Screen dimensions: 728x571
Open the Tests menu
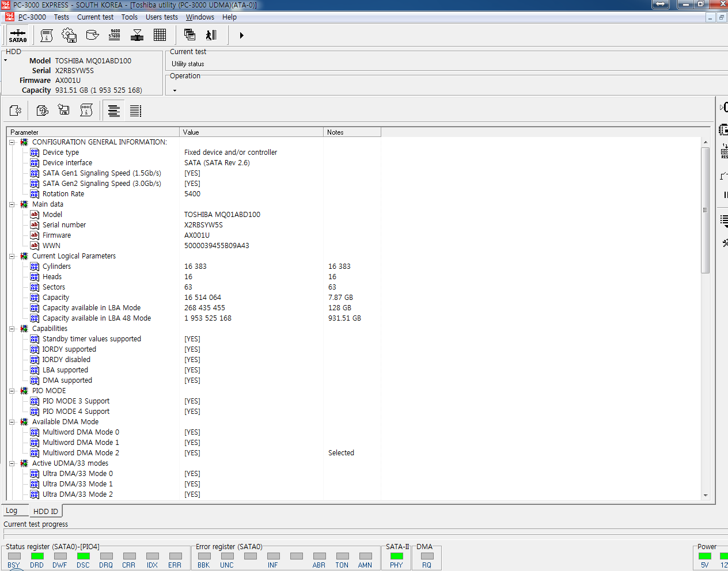[x=62, y=17]
